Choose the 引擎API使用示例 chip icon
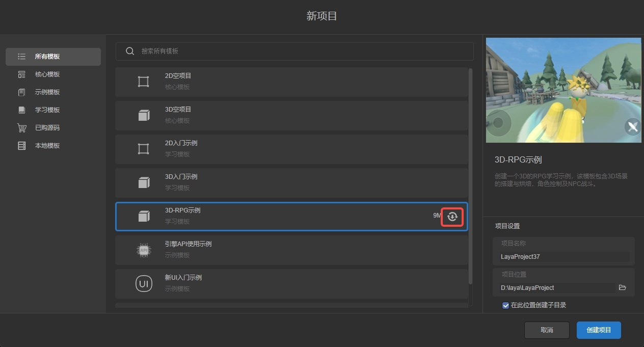This screenshot has width=644, height=347. tap(144, 250)
